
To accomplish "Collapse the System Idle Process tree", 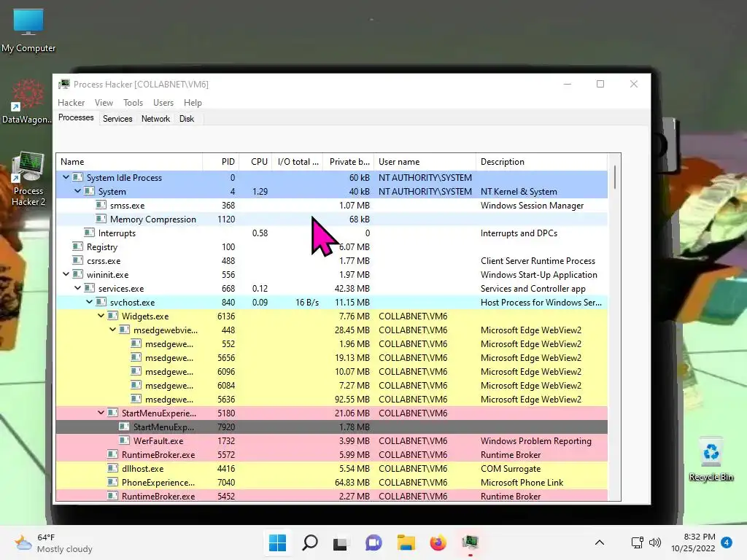I will (66, 177).
